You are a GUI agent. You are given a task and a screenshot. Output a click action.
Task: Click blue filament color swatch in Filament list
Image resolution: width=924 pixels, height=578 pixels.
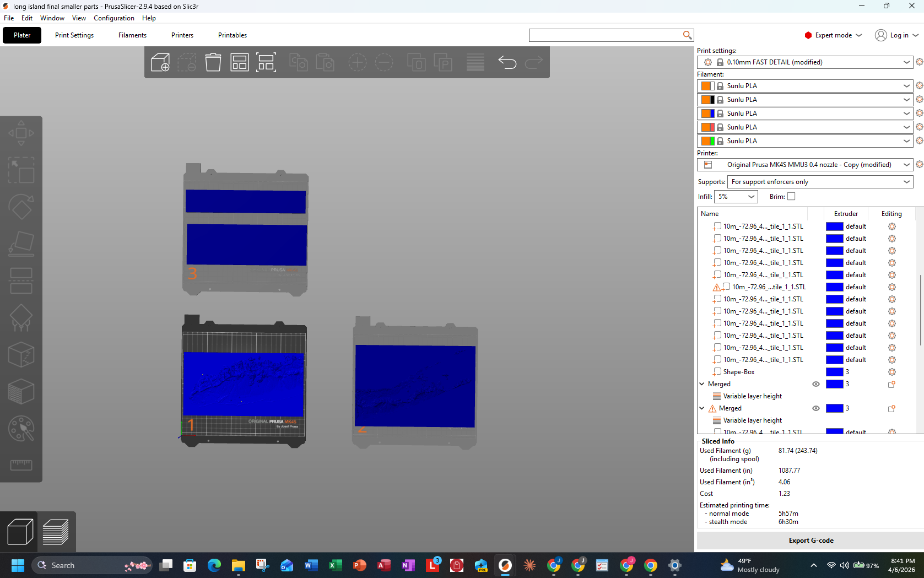[712, 114]
